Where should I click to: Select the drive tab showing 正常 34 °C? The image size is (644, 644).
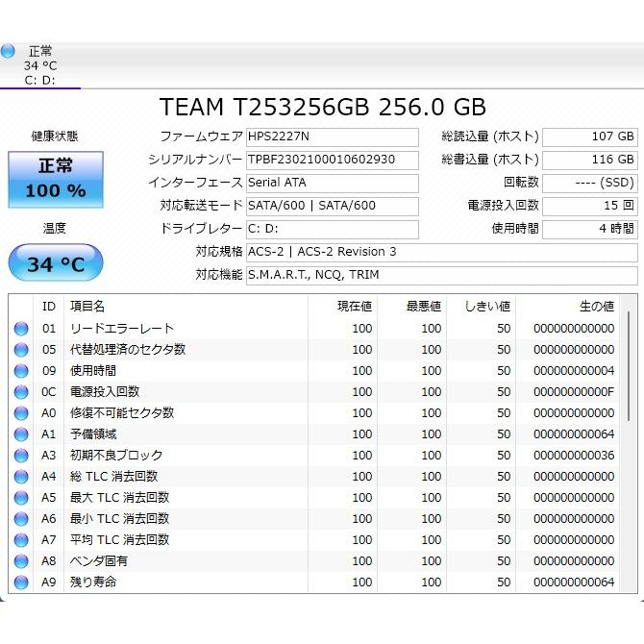click(x=39, y=65)
